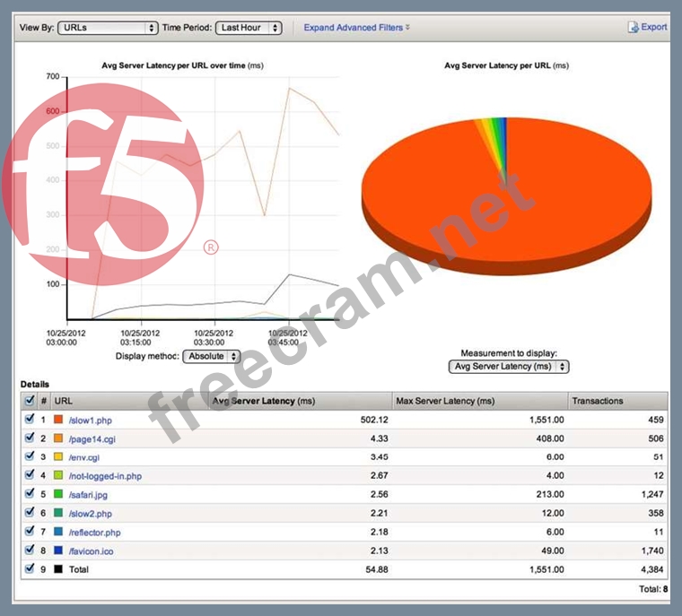
Task: Open the /reflector.php URL link
Action: [95, 533]
